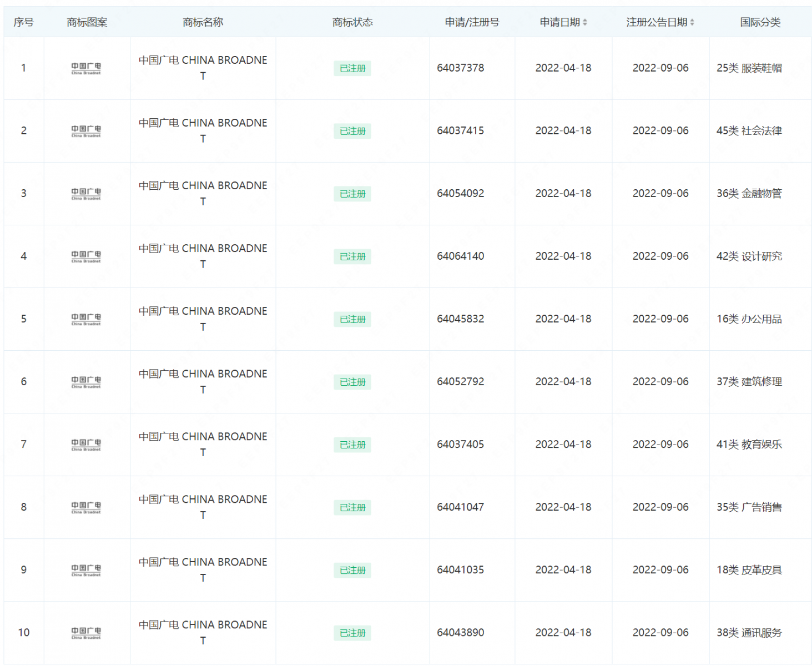Open trademark logo thumbnail in row 7

coord(86,445)
